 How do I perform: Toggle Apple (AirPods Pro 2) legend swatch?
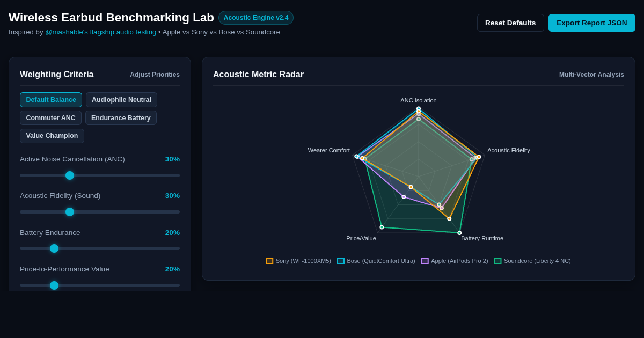click(x=425, y=261)
